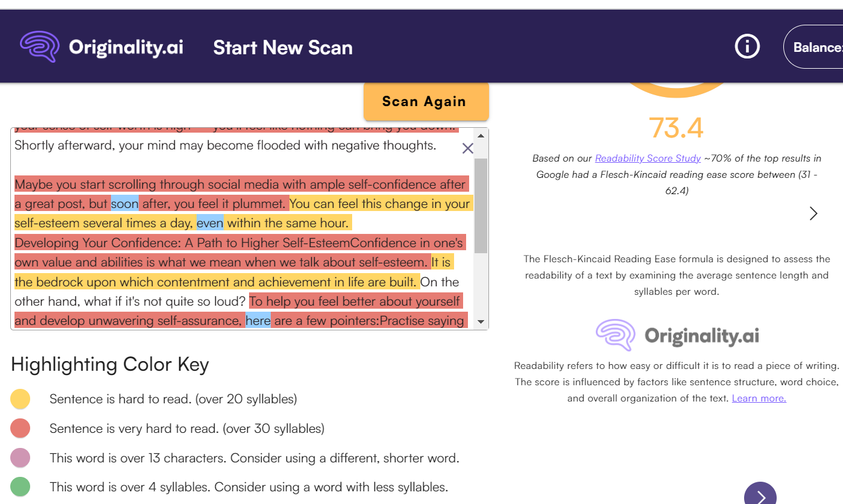Go to next slide using the right chevron
The image size is (843, 504).
tap(813, 213)
